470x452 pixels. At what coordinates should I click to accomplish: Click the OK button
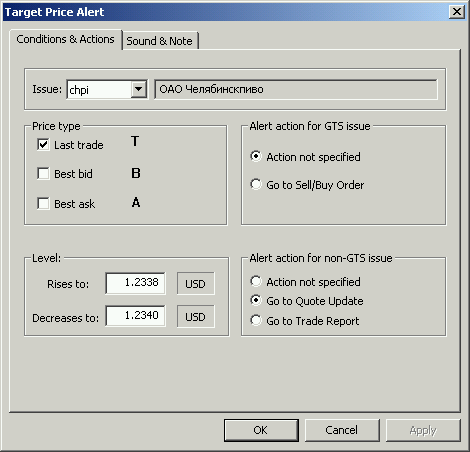[261, 430]
